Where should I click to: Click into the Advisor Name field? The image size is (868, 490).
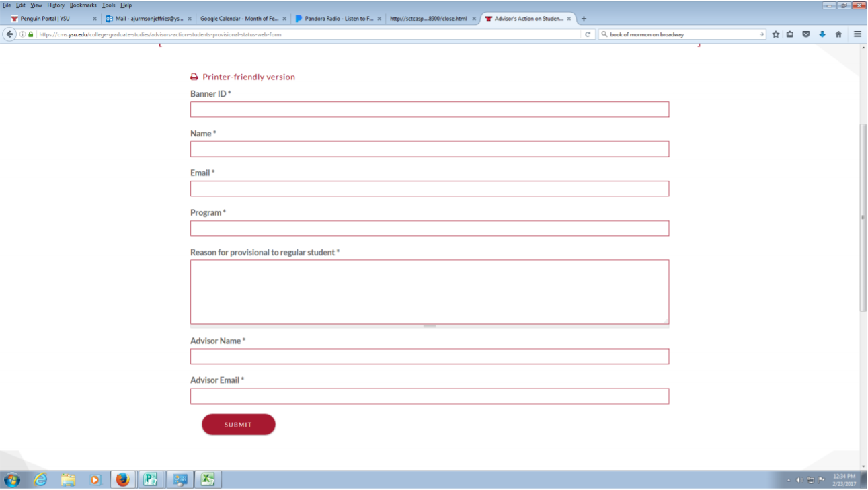(x=430, y=356)
